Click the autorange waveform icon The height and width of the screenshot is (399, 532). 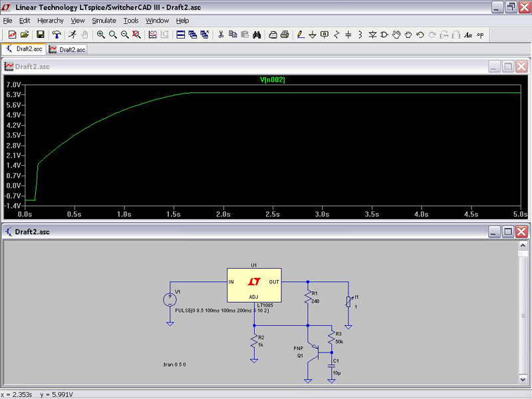(153, 35)
